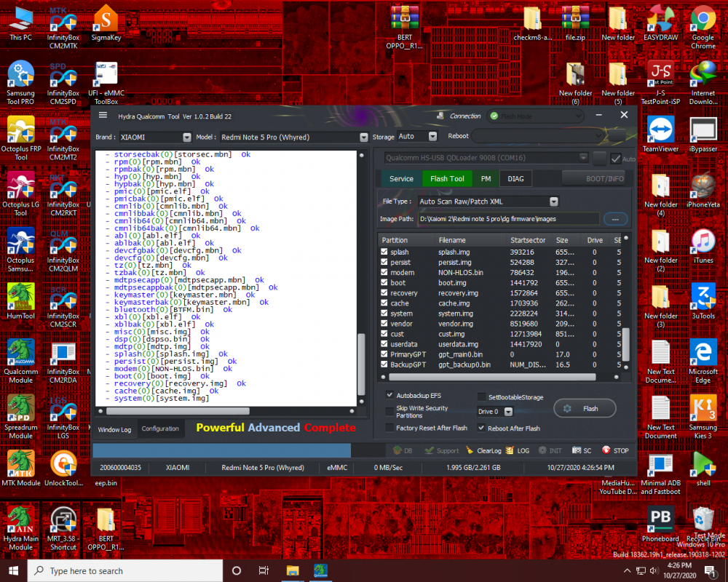Open Octoplus FRP Tool icon
The height and width of the screenshot is (582, 728).
pyautogui.click(x=20, y=138)
